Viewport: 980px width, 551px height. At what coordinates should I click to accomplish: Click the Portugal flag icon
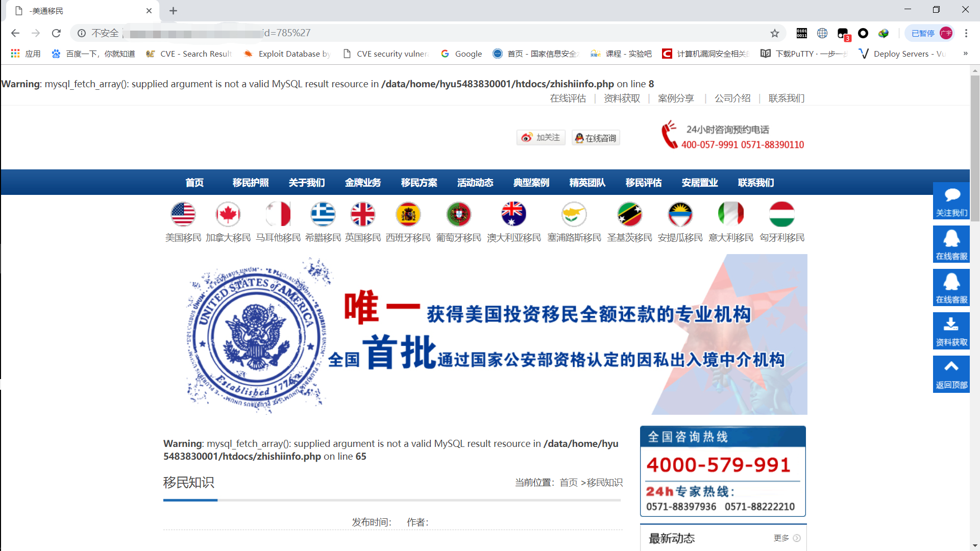[x=459, y=214]
